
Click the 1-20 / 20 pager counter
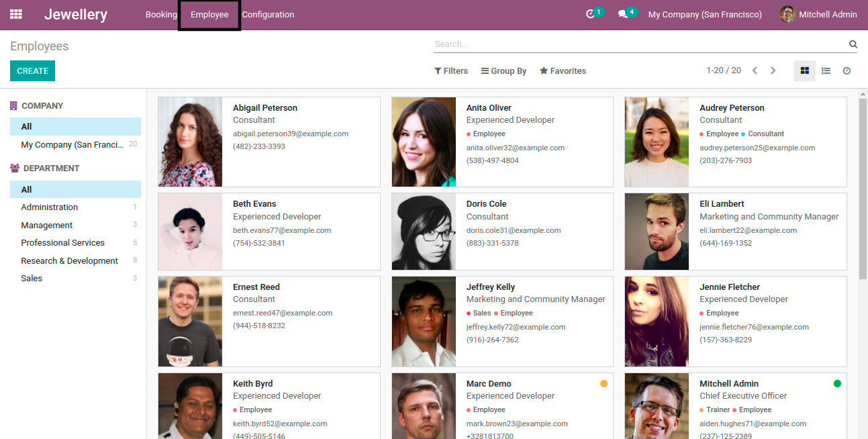click(724, 70)
